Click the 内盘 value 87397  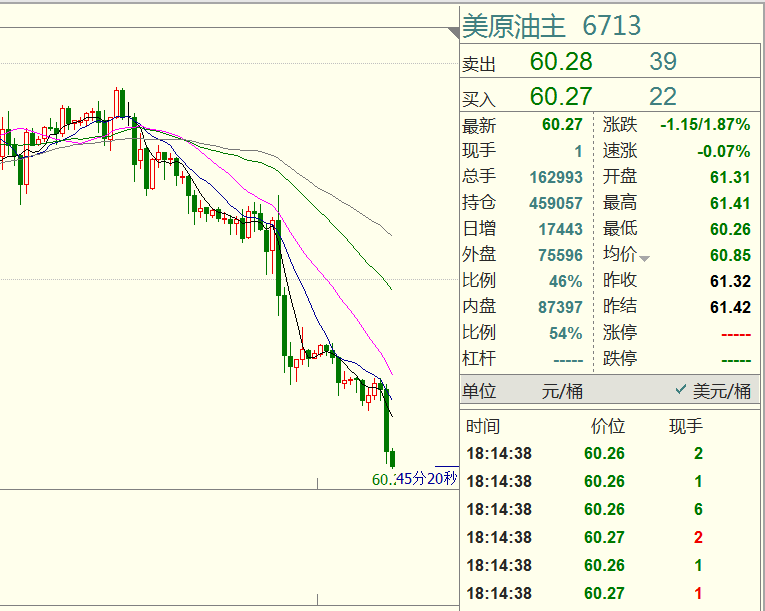(x=561, y=307)
